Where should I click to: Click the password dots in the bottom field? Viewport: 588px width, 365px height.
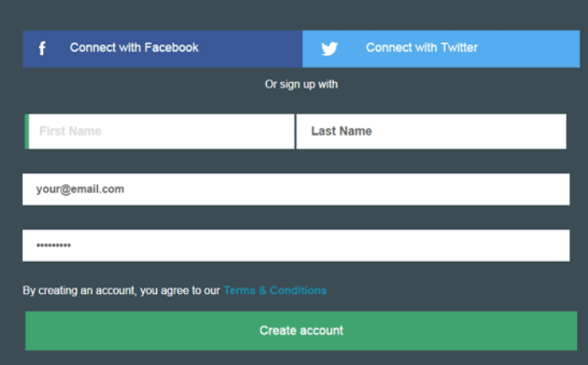tap(53, 245)
